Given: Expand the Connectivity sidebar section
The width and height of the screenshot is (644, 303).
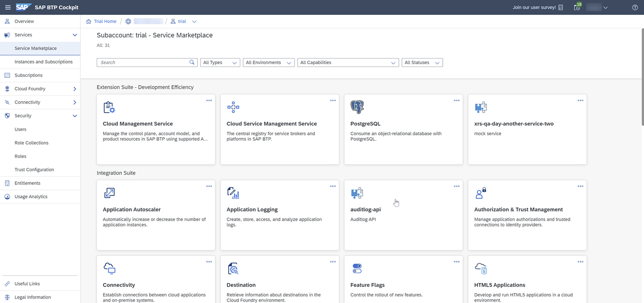Looking at the screenshot, I should pos(75,103).
